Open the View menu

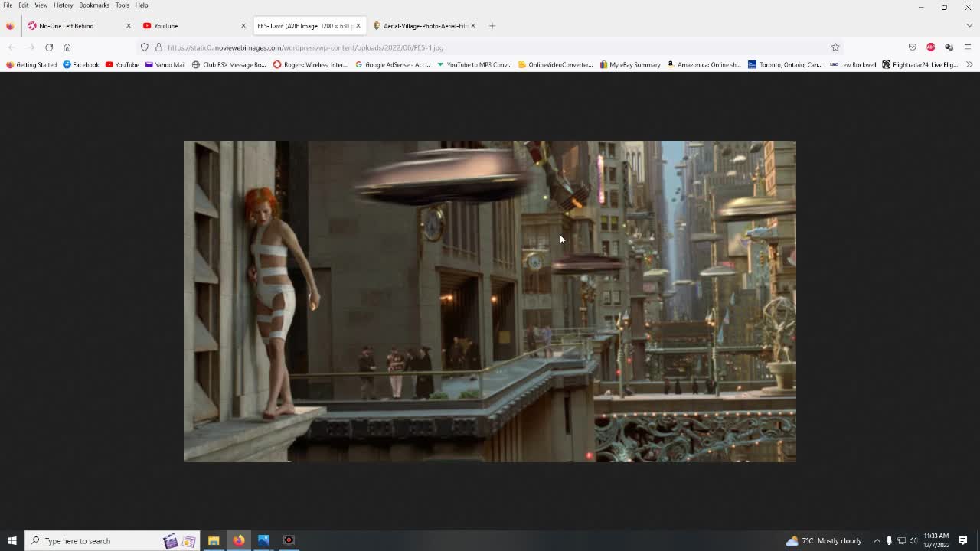[x=41, y=5]
